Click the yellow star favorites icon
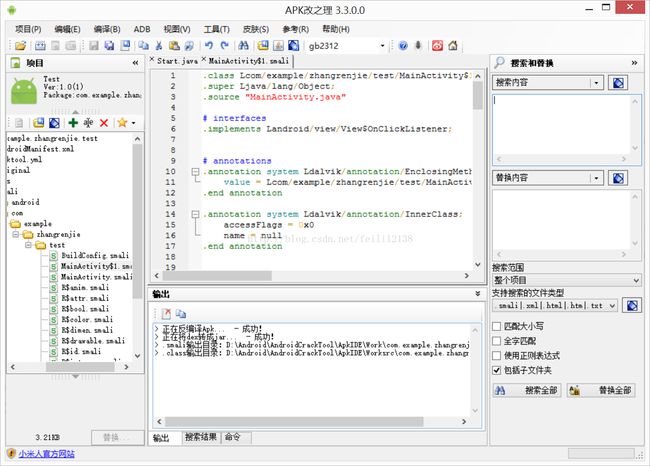650x466 pixels. click(x=122, y=122)
